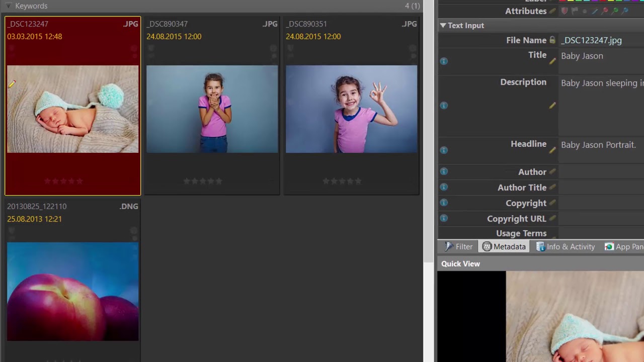Viewport: 644px width, 362px height.
Task: Open the info icon for Title
Action: click(444, 61)
